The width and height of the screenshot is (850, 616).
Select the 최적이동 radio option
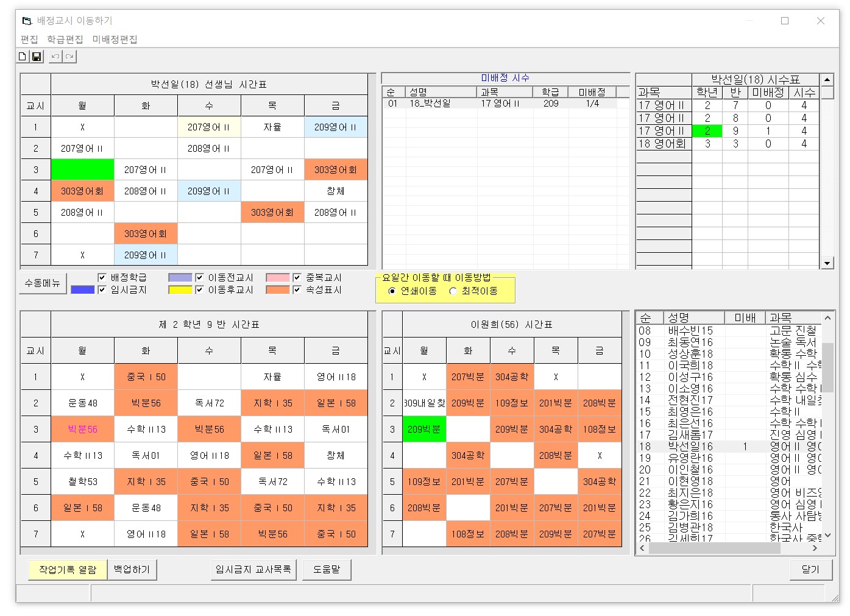coord(453,291)
